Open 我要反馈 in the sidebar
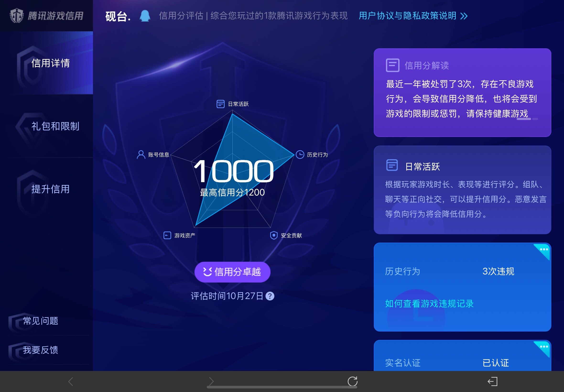 coord(41,350)
